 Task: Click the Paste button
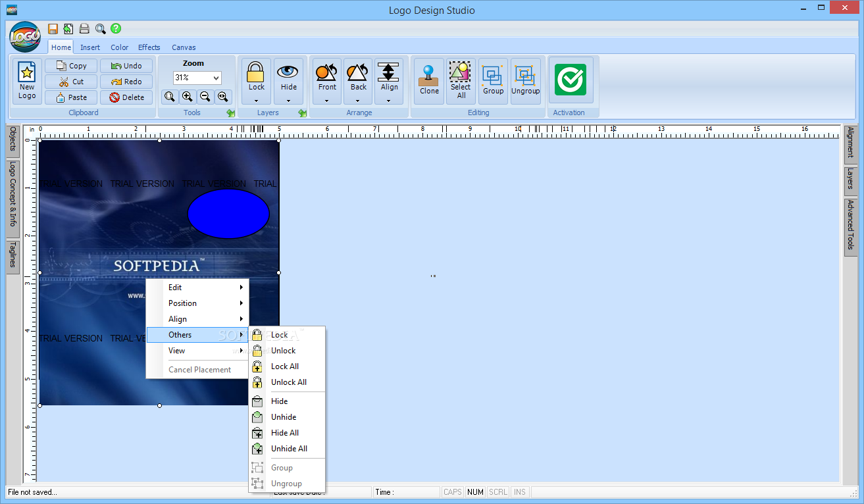click(x=71, y=97)
